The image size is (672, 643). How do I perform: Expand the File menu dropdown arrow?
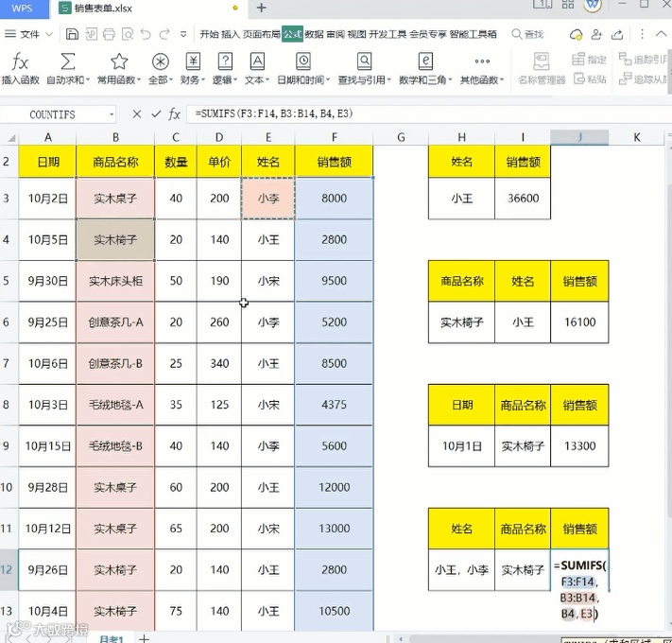49,34
